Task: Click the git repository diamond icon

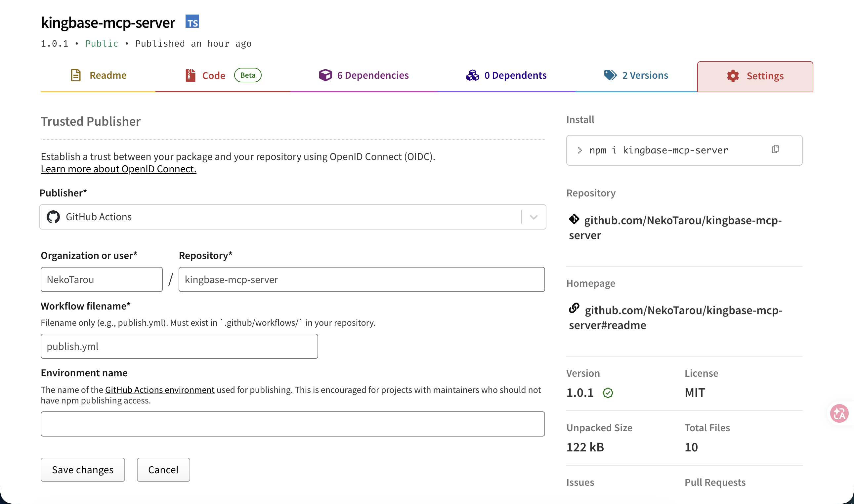Action: point(574,219)
